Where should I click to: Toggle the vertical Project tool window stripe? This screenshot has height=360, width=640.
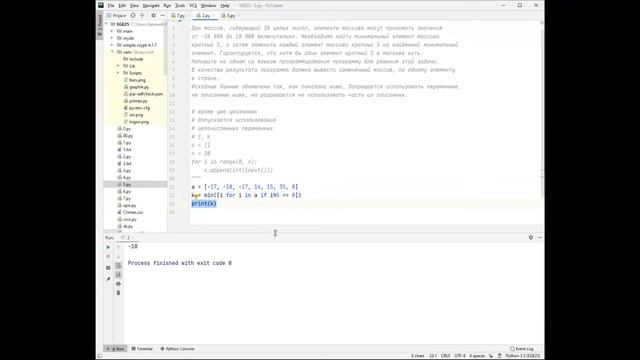[x=100, y=25]
